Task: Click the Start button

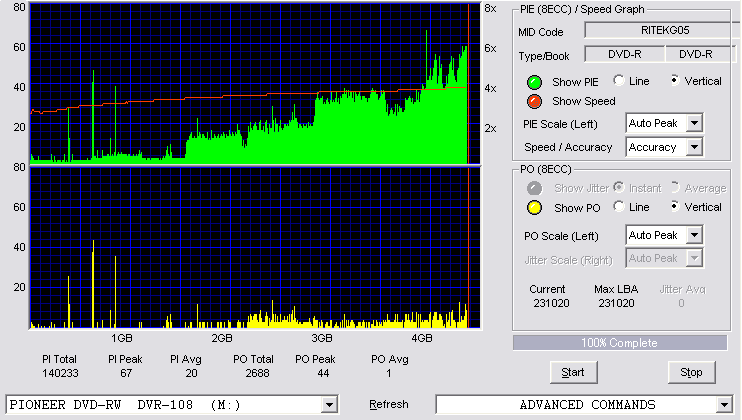Action: point(573,373)
